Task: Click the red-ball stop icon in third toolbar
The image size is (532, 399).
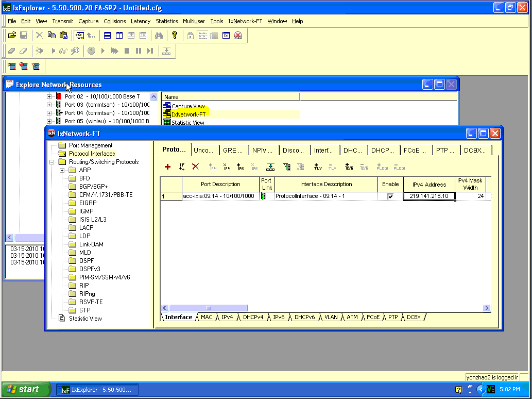Action: (24, 66)
